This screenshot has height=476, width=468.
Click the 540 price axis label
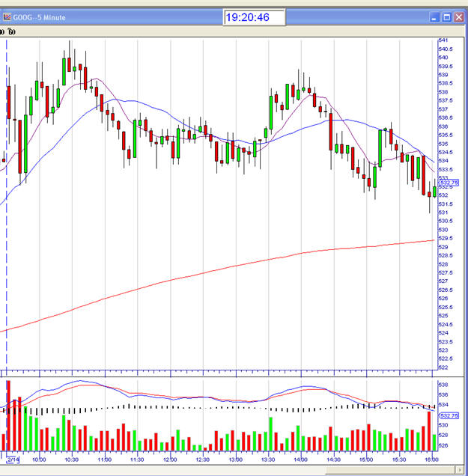point(443,58)
